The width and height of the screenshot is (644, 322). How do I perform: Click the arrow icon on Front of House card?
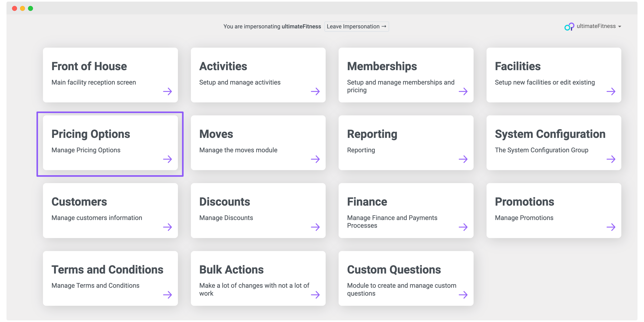tap(167, 91)
